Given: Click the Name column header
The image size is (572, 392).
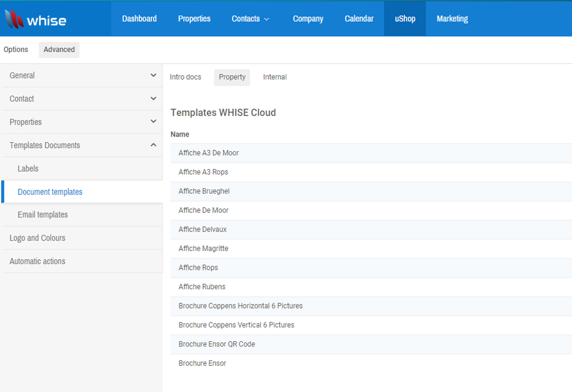Looking at the screenshot, I should tap(180, 134).
